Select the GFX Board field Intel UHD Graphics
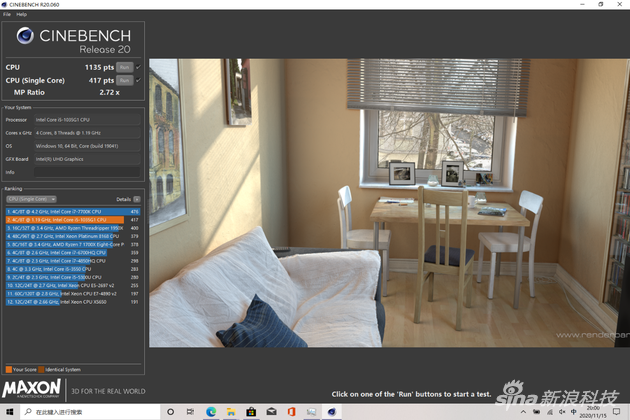Screen dimensions: 630x420 click(x=87, y=159)
